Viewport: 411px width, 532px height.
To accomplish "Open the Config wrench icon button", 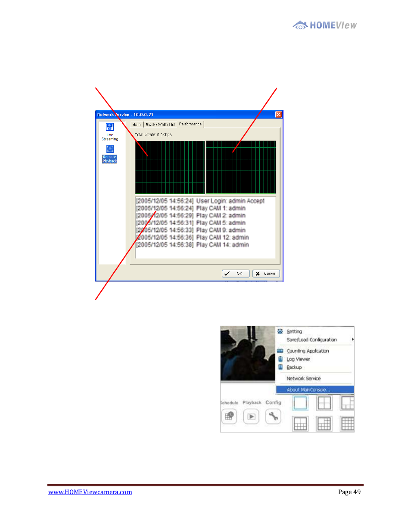I will tap(273, 417).
